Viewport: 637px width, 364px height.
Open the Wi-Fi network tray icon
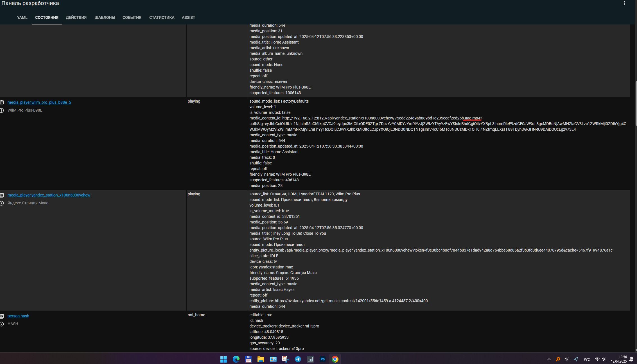click(x=597, y=359)
